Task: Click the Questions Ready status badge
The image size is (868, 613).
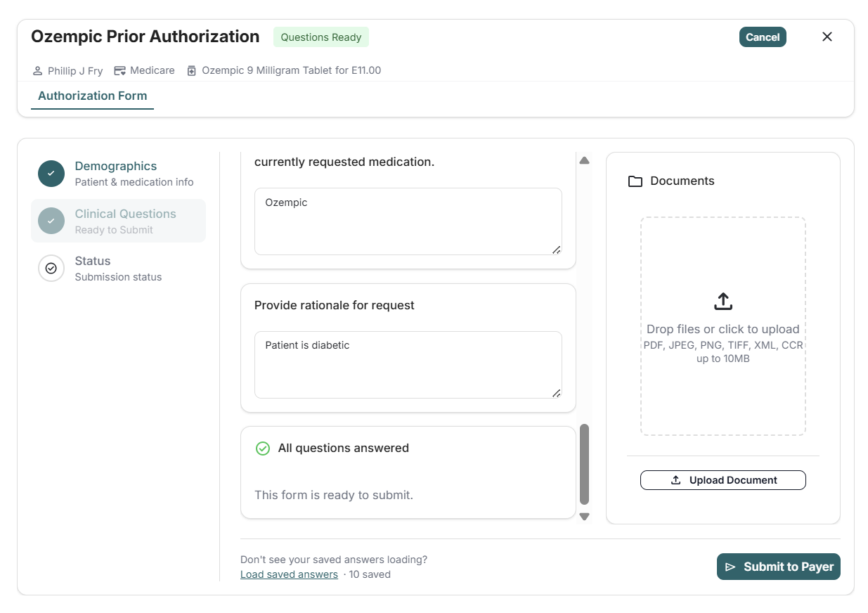Action: 321,37
